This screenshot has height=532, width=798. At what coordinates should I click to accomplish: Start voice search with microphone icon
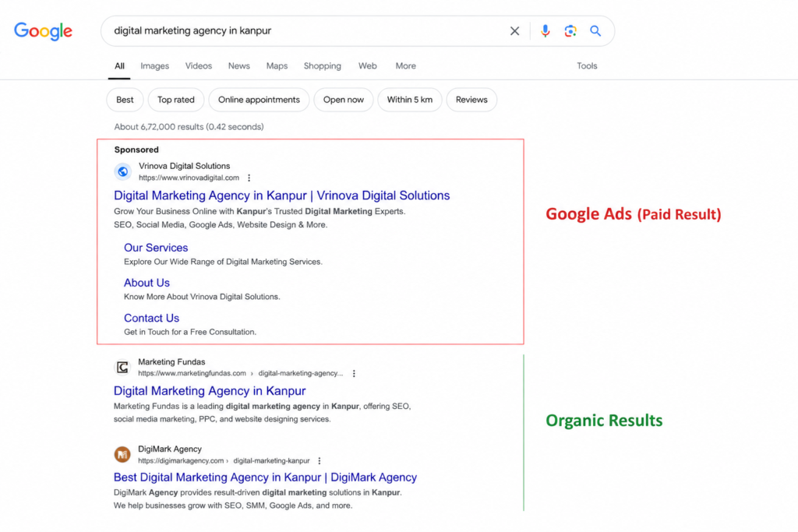545,31
